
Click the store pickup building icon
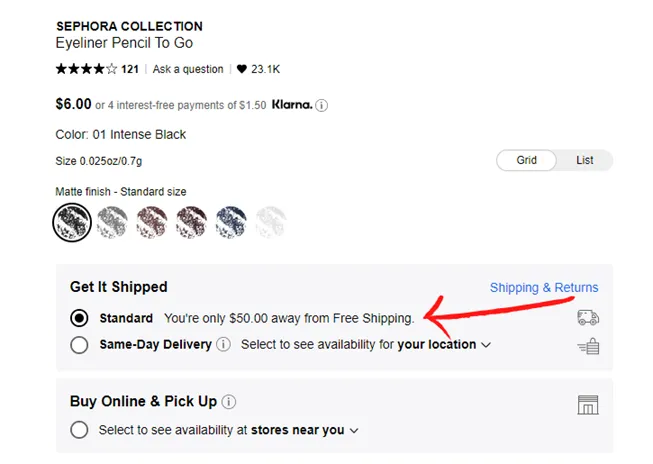click(x=588, y=404)
